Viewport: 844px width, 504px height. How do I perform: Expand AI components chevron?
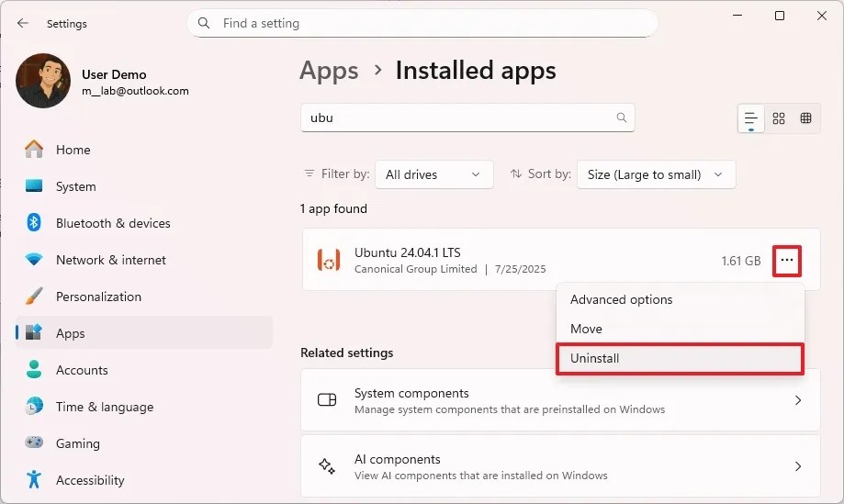(x=798, y=466)
